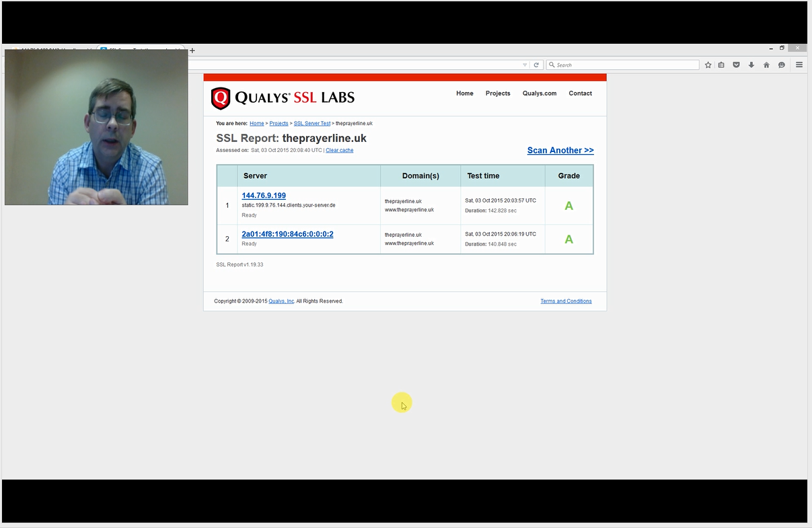Open the Home navigation item
Image resolution: width=812 pixels, height=528 pixels.
465,93
